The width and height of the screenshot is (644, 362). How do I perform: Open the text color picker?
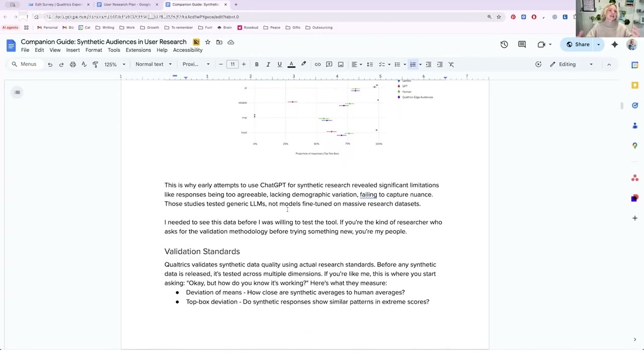pos(291,64)
